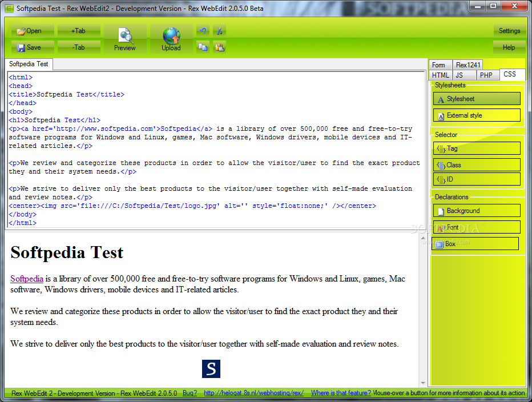Click the <center><img src line in code
This screenshot has width=532, height=402.
[x=192, y=206]
